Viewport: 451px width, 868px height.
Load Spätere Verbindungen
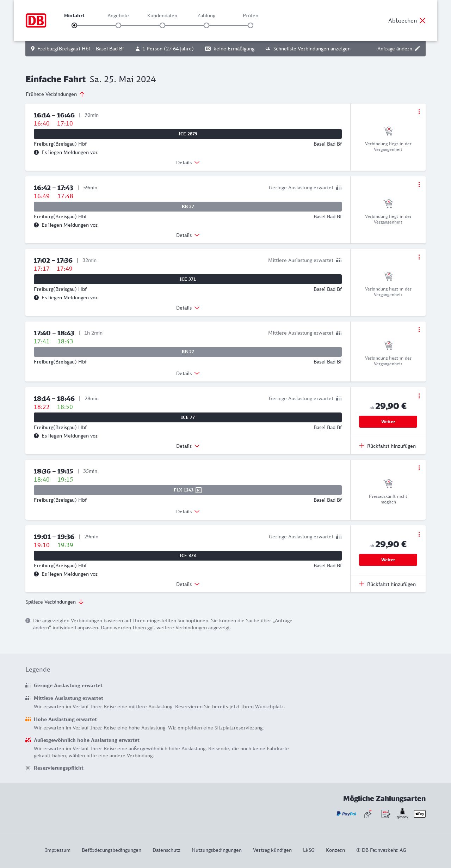pyautogui.click(x=55, y=602)
